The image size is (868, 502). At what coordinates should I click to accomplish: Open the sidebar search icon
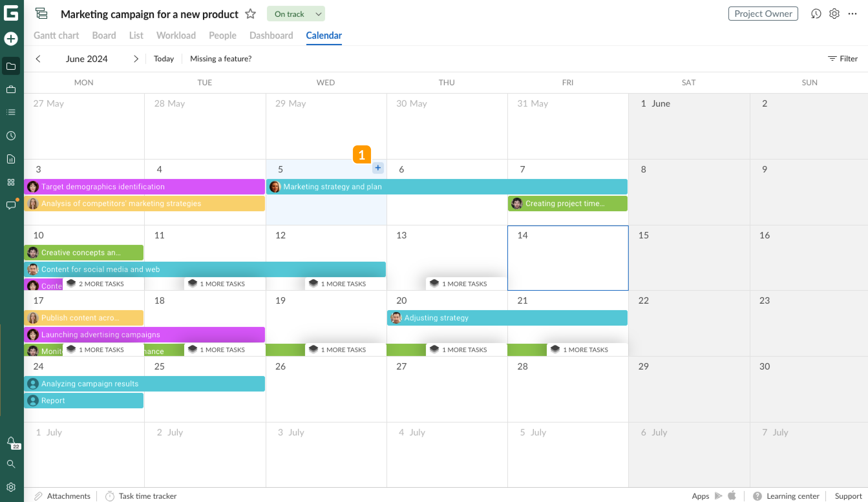tap(11, 464)
